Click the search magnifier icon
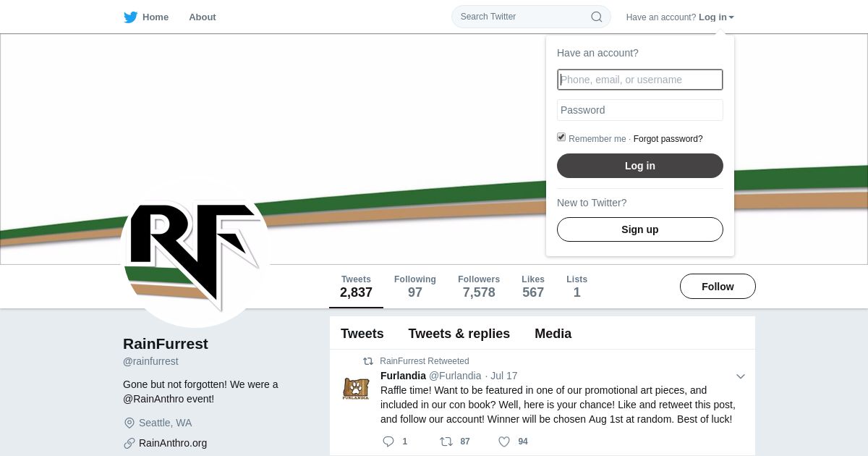The image size is (868, 456). point(597,17)
